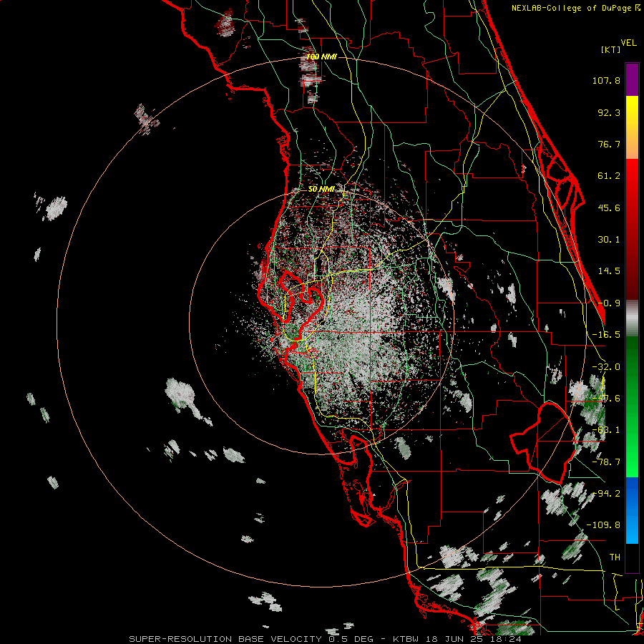This screenshot has height=644, width=644.
Task: Click the 45.6 velocity scale value
Action: (x=609, y=208)
